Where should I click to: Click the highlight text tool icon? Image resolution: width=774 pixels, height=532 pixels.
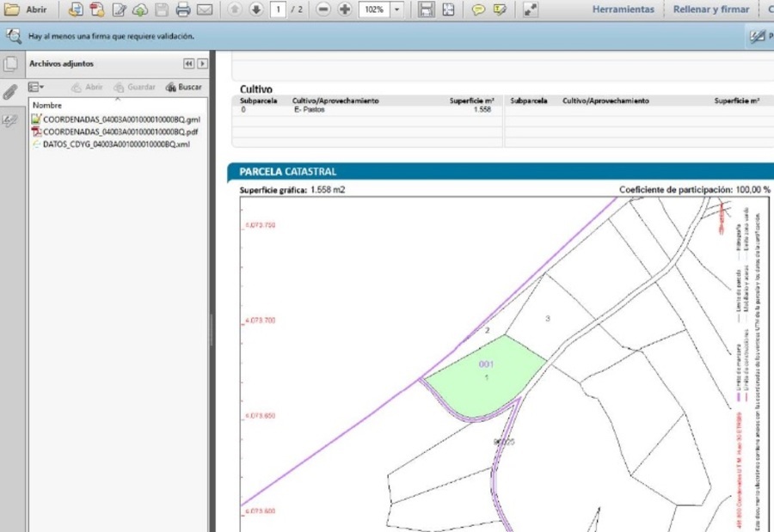[x=500, y=9]
